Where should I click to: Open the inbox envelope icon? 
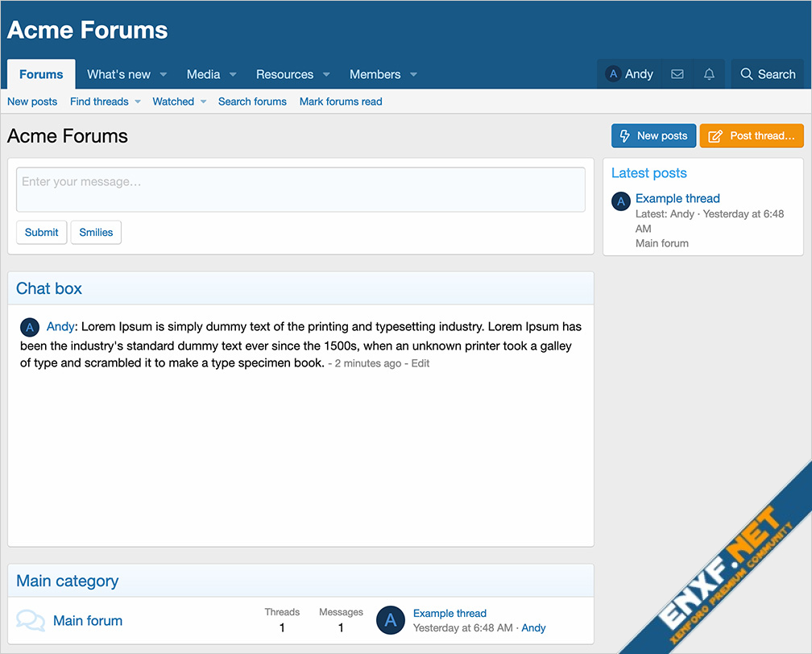677,74
